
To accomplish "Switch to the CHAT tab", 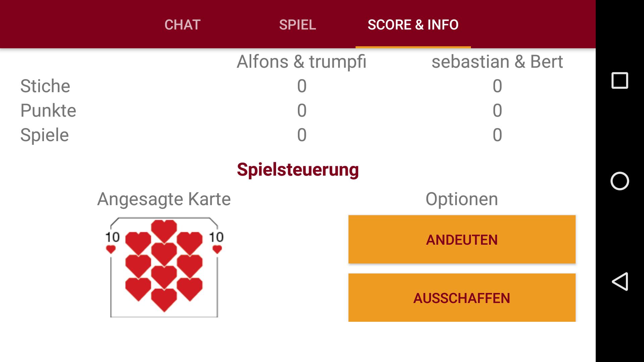I will (x=182, y=24).
